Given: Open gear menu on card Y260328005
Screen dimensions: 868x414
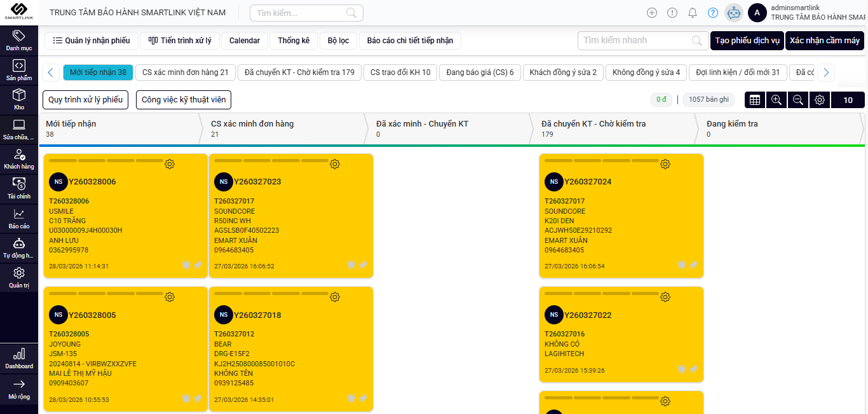Looking at the screenshot, I should pyautogui.click(x=170, y=297).
